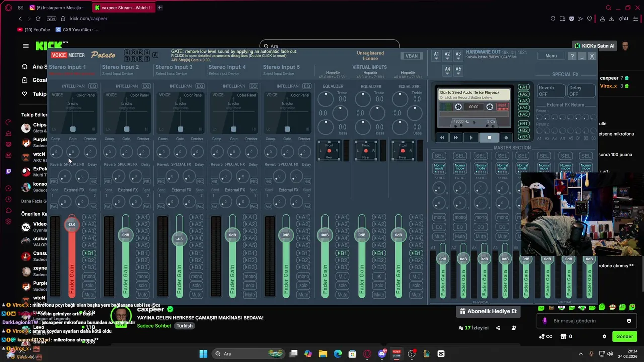Open emoji picker in chat box
644x362 pixels.
(x=629, y=321)
